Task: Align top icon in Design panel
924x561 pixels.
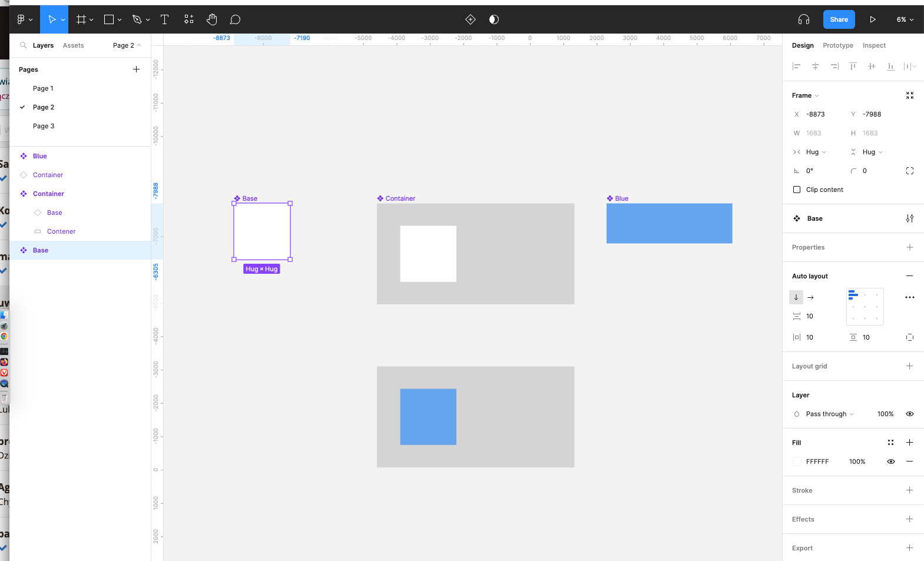Action: (x=853, y=67)
